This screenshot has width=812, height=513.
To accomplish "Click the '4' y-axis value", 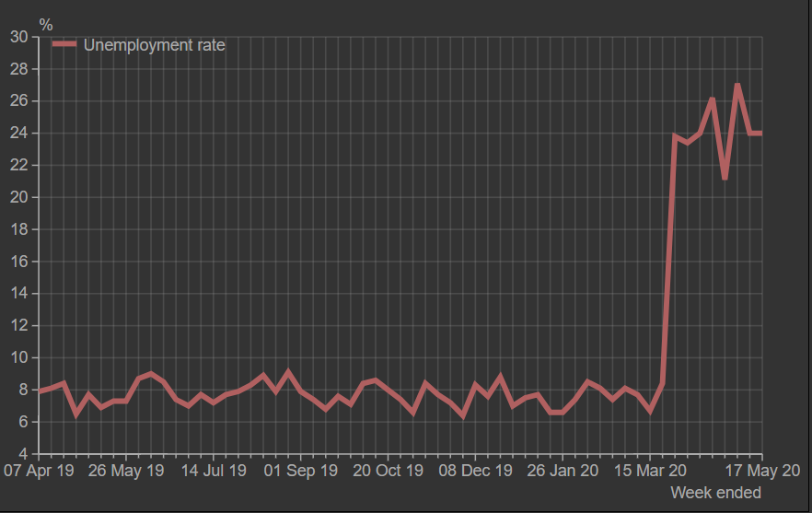I will point(24,454).
